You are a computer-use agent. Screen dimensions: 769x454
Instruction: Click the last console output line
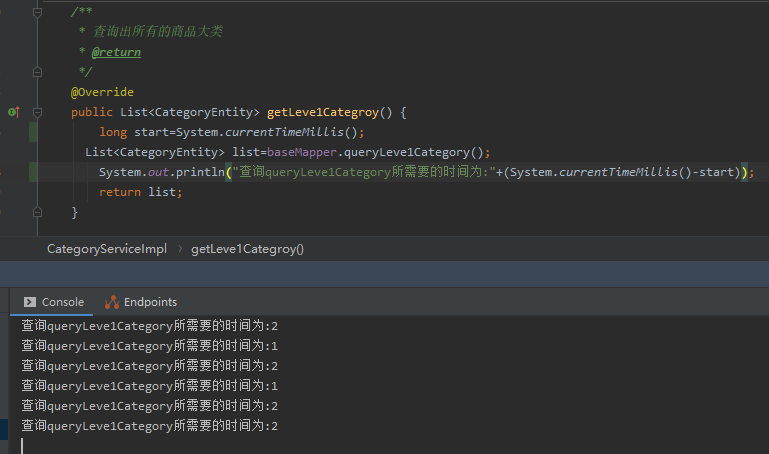(150, 426)
